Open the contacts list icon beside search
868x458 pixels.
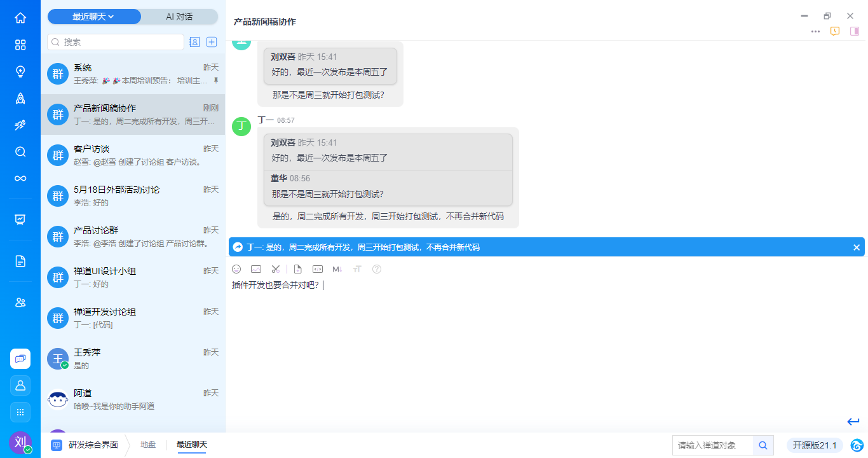tap(195, 42)
